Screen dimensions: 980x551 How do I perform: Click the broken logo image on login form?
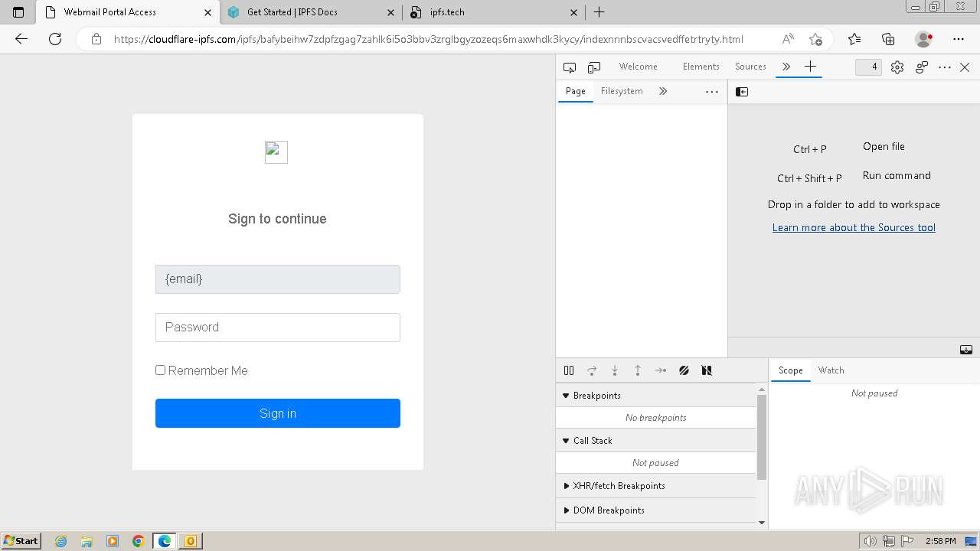pyautogui.click(x=276, y=152)
